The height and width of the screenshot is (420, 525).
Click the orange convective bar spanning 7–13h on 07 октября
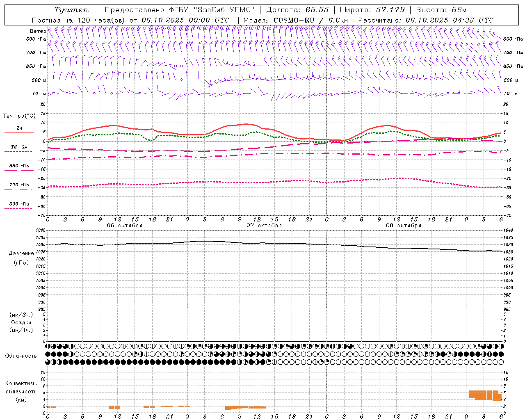[245, 407]
